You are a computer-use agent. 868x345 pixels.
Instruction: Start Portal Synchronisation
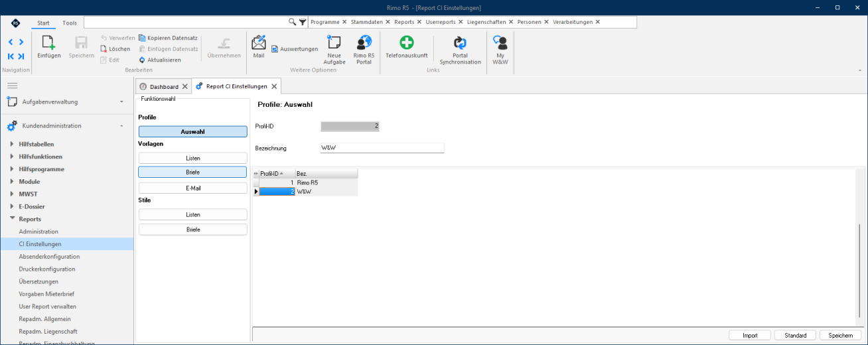pyautogui.click(x=460, y=50)
